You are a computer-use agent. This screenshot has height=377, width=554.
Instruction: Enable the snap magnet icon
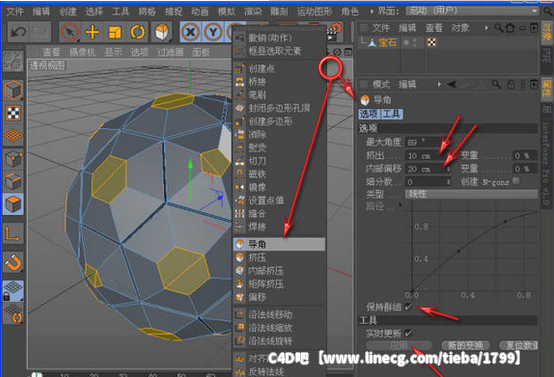[13, 263]
